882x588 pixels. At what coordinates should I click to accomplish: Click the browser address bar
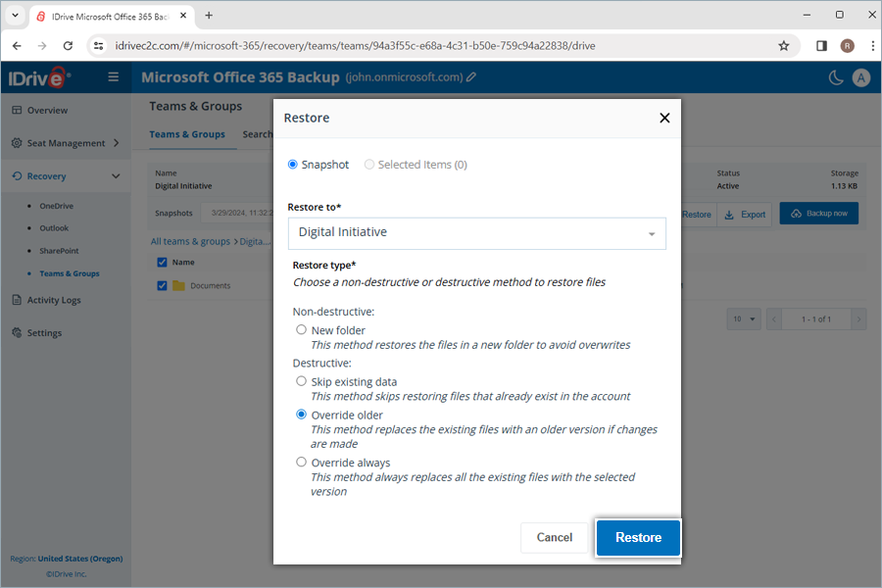pyautogui.click(x=392, y=45)
